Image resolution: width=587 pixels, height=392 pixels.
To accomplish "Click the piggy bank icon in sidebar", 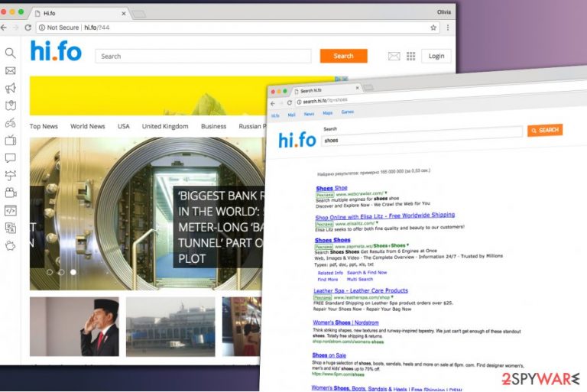I will pos(11,245).
